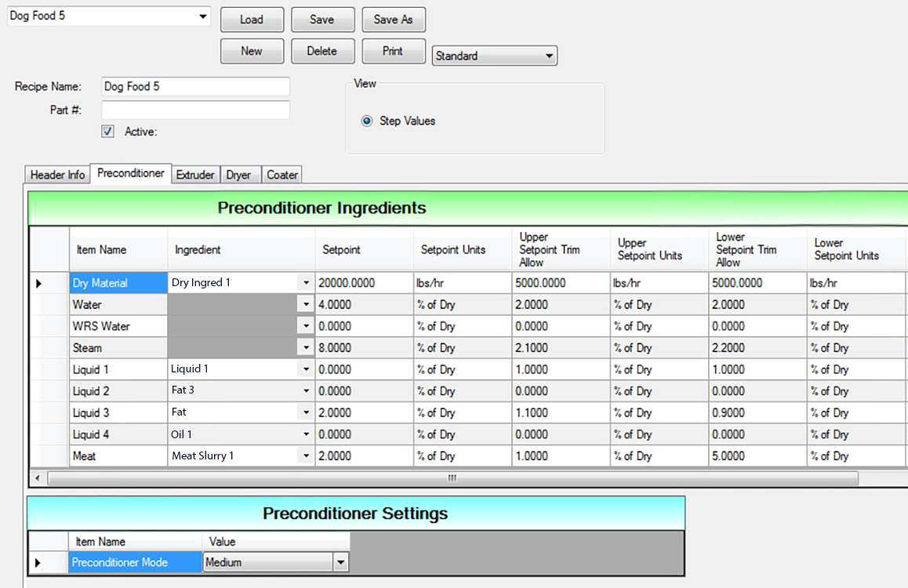Print the recipe

393,51
